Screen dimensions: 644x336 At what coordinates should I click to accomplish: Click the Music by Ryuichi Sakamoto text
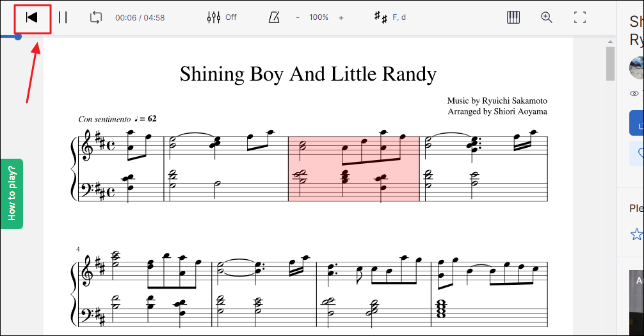point(497,100)
